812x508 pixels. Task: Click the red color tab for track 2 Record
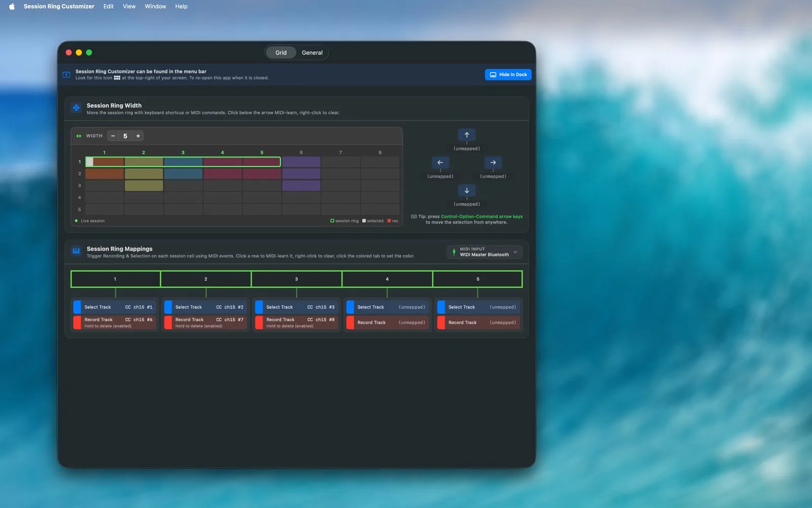[168, 323]
